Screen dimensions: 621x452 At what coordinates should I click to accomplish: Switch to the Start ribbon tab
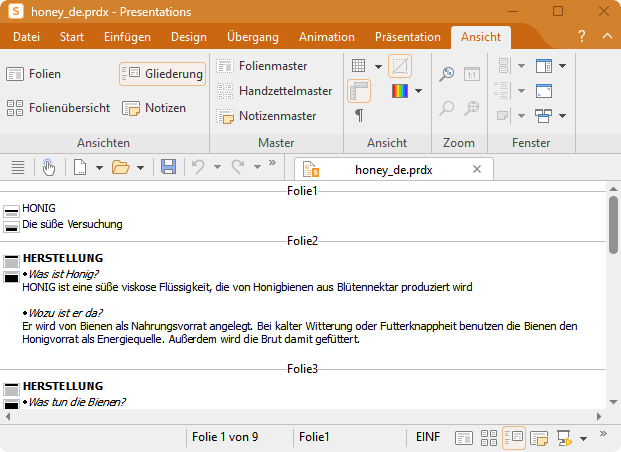pos(72,37)
